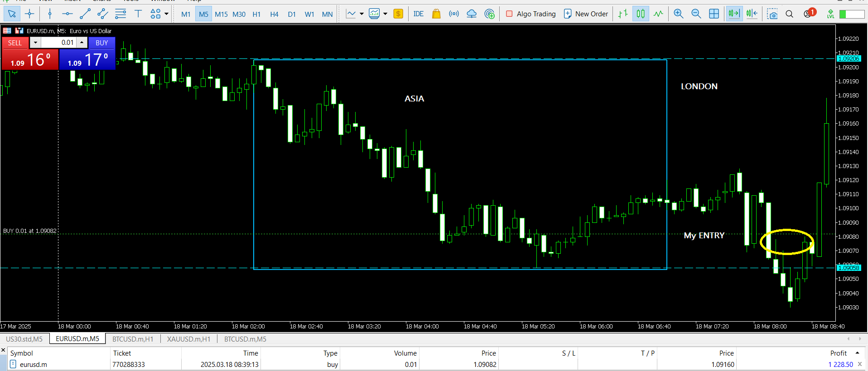The height and width of the screenshot is (371, 868).
Task: Select the H4 timeframe
Action: (274, 14)
